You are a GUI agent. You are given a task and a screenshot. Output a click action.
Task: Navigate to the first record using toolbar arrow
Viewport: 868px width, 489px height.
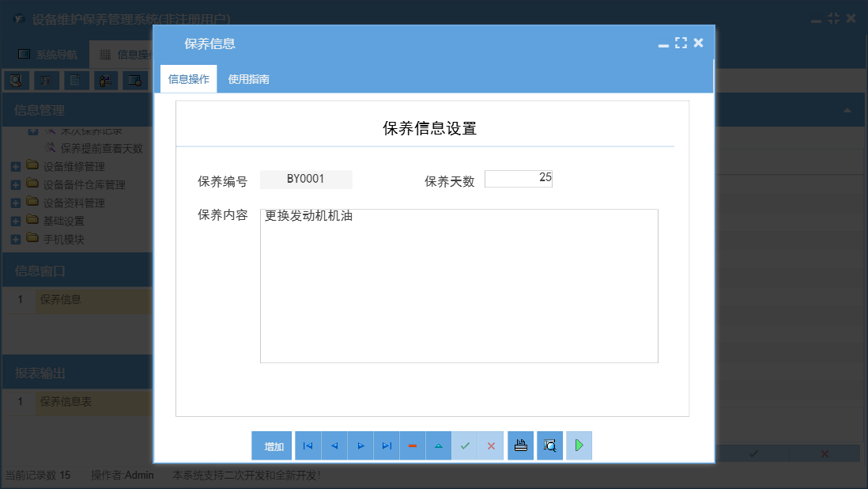pyautogui.click(x=308, y=445)
